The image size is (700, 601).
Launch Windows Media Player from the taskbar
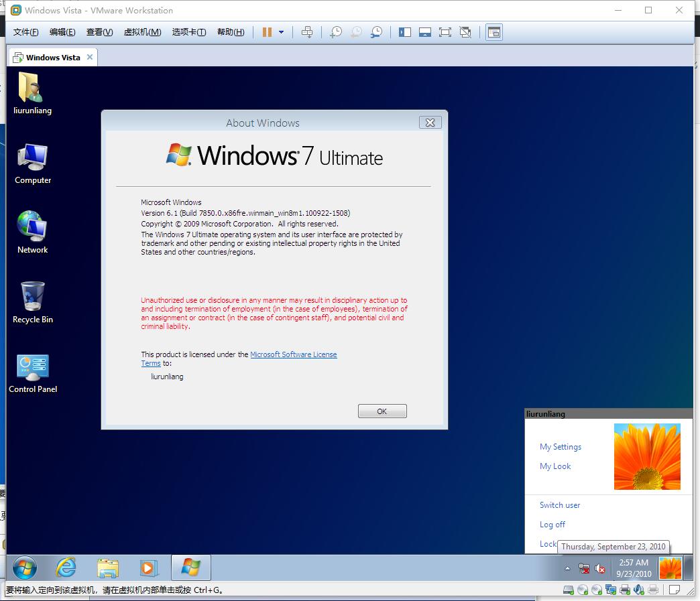coord(149,568)
